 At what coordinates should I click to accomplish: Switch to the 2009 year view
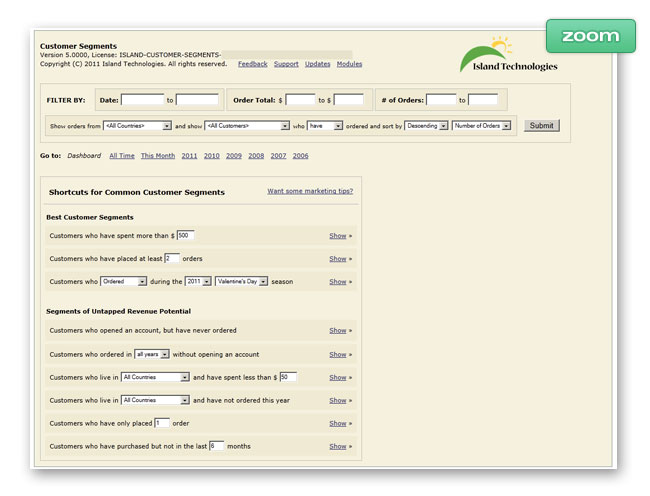point(233,156)
